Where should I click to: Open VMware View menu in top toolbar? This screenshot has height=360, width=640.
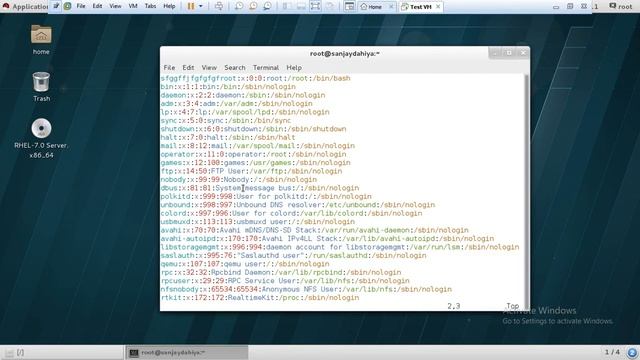115,6
